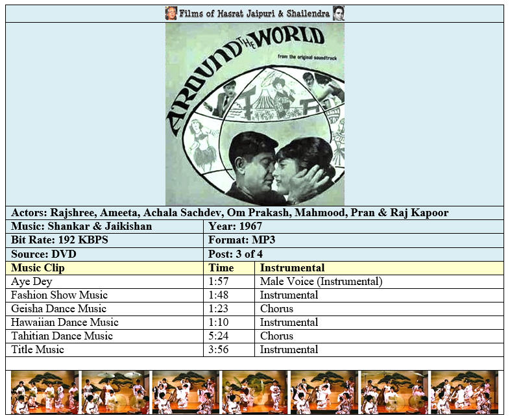Viewport: 510px width, 420px height.
Task: Click Instrumental cell in Fashion Show Music row
Action: [379, 295]
